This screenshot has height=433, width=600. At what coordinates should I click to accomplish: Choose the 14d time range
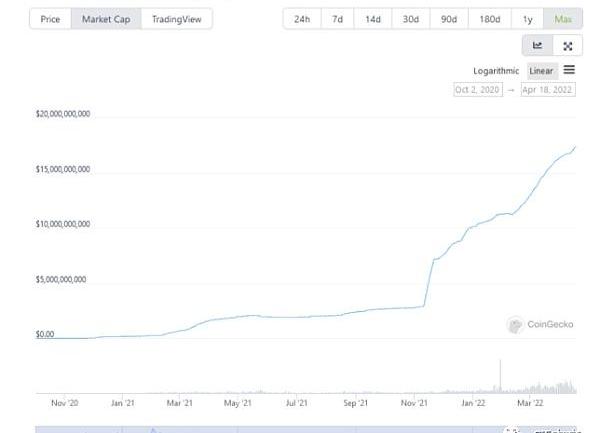tap(373, 19)
